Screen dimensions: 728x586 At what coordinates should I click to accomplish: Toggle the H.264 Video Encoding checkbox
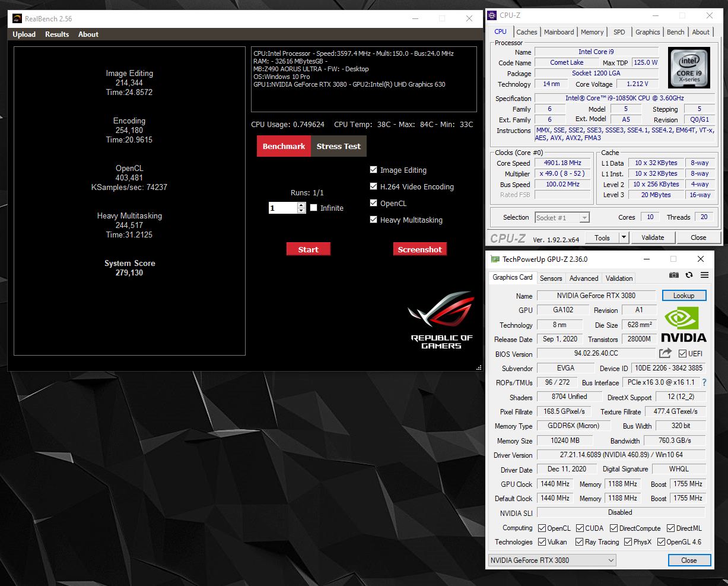pyautogui.click(x=373, y=186)
